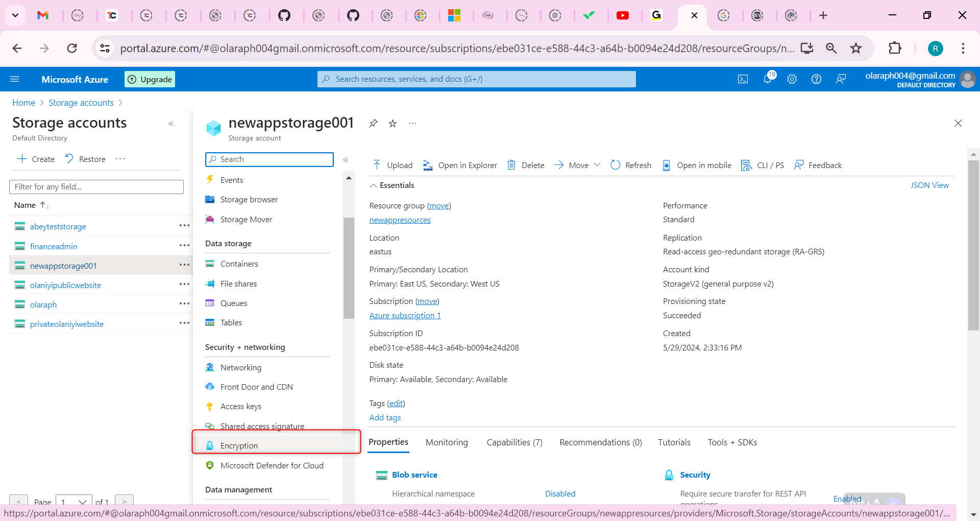The width and height of the screenshot is (980, 521).
Task: Open more options for privateolaniyiwebsite row
Action: pos(184,323)
